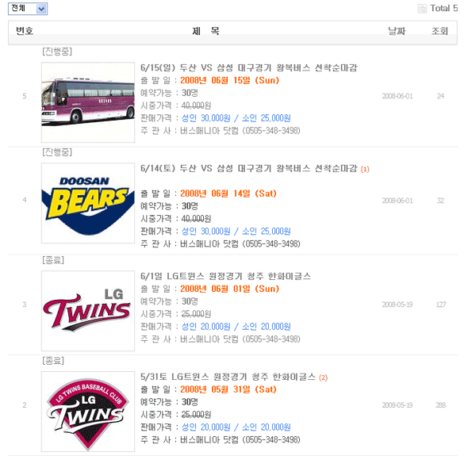Image resolution: width=476 pixels, height=456 pixels.
Task: Click the 2008년 05월 31일 (Sat) departure date
Action: [228, 389]
